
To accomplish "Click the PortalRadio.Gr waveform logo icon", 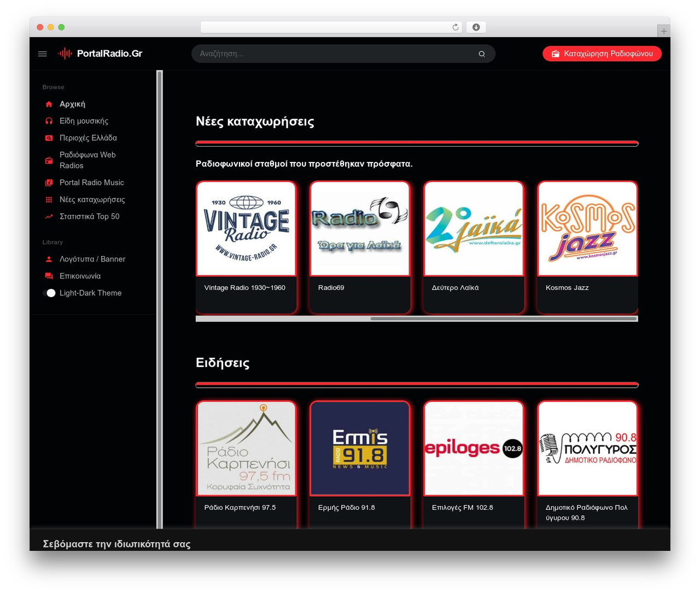I will [65, 54].
